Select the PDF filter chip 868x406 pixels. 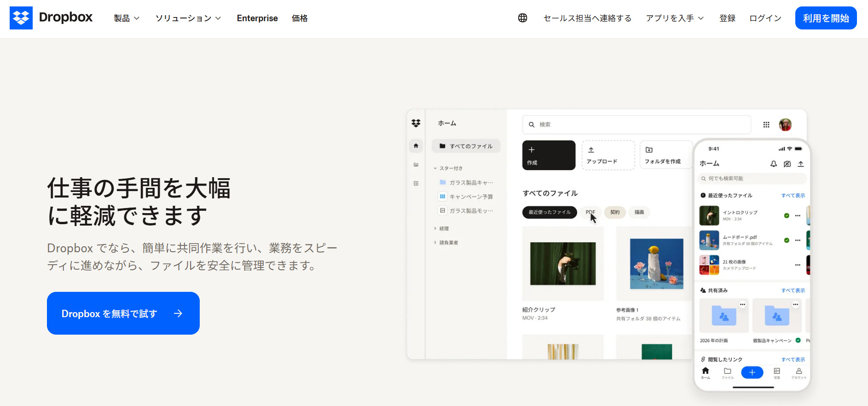(590, 212)
